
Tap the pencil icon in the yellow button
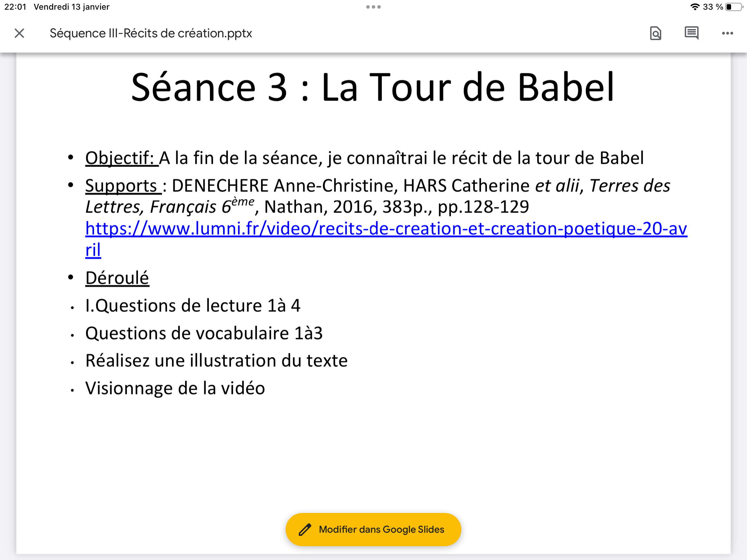pos(305,530)
